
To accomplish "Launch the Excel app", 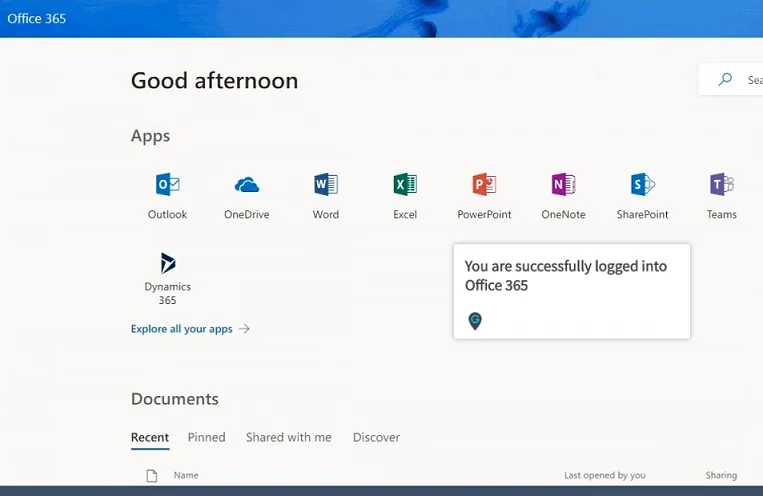I will coord(405,196).
